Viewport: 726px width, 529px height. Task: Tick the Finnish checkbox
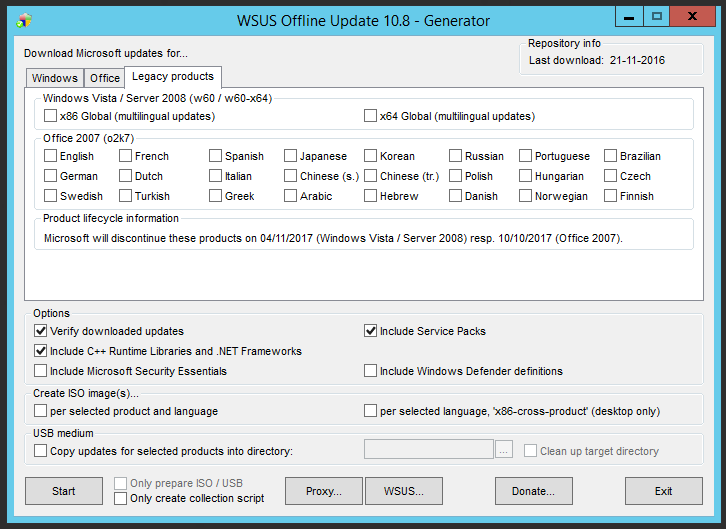(x=610, y=196)
